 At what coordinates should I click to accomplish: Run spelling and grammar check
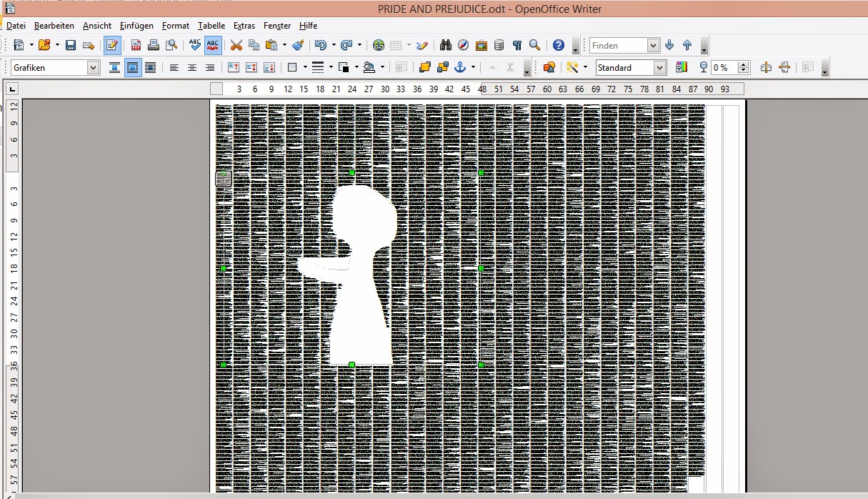(195, 45)
